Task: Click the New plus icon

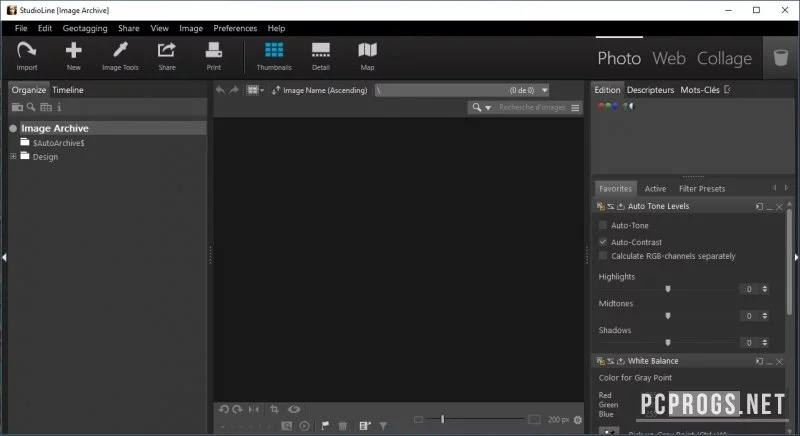Action: click(x=73, y=50)
